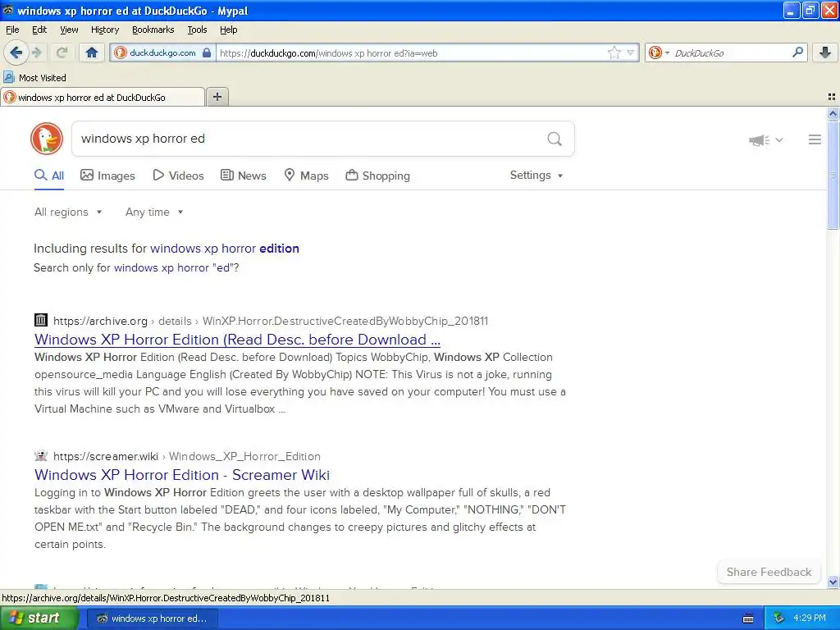Switch to Shopping results
The height and width of the screenshot is (630, 840).
click(x=378, y=176)
